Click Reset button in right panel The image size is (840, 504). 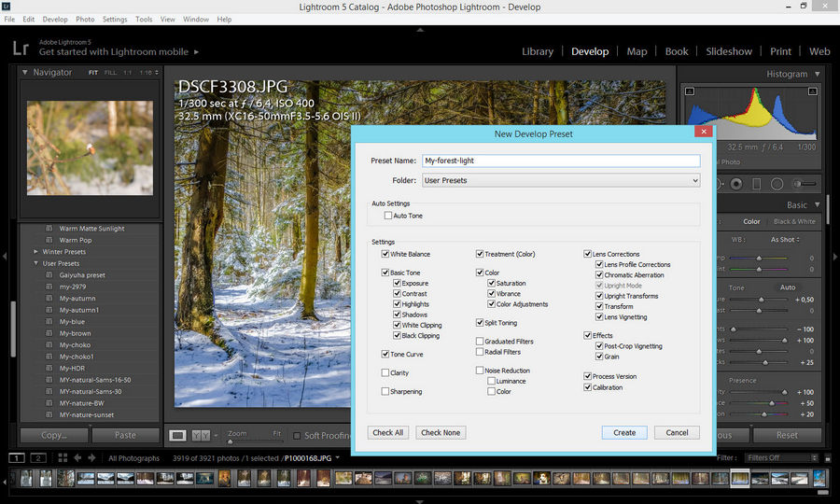(787, 436)
